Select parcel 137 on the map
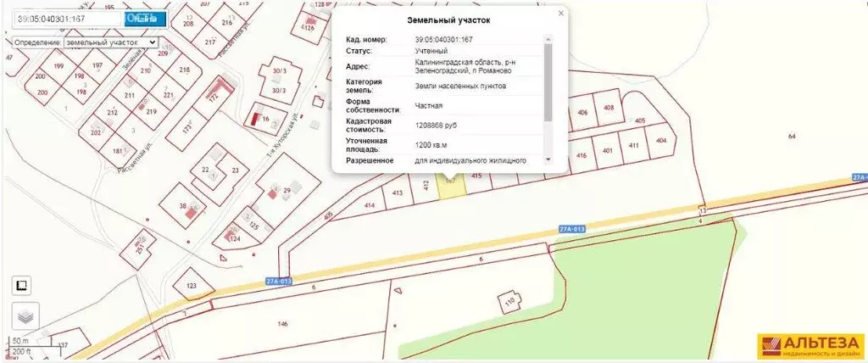Image resolution: width=868 pixels, height=363 pixels. 63,345
